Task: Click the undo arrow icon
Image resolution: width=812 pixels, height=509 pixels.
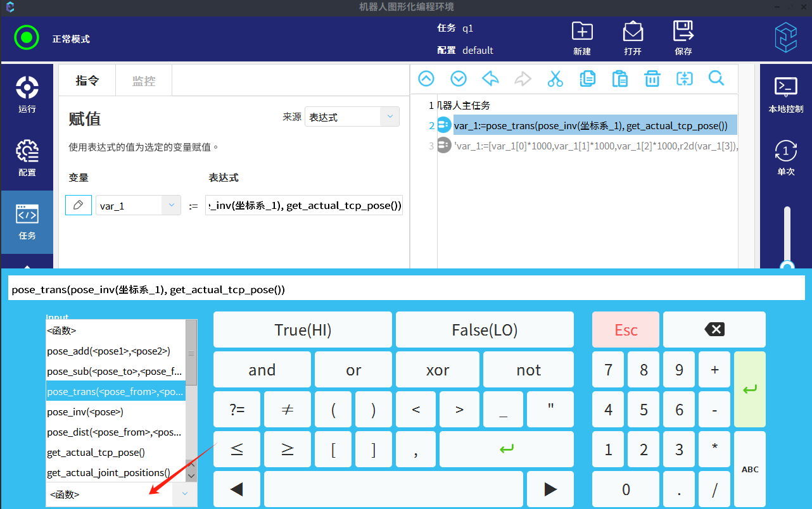Action: pyautogui.click(x=490, y=79)
